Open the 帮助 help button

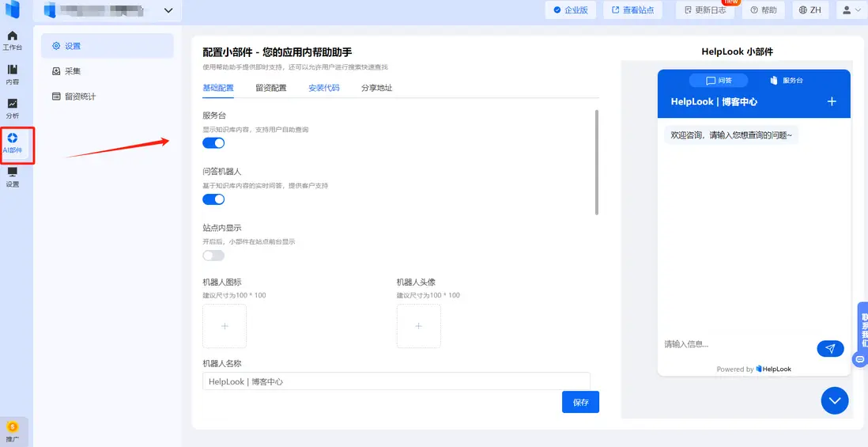(x=764, y=10)
